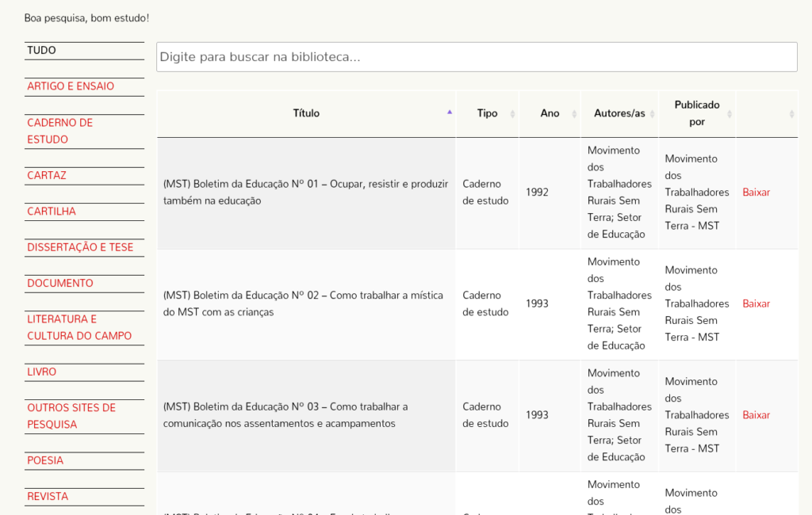
Task: Click title 'Boletim da Educação Nº 01 – Ocupar, resistir'
Action: coord(305,192)
